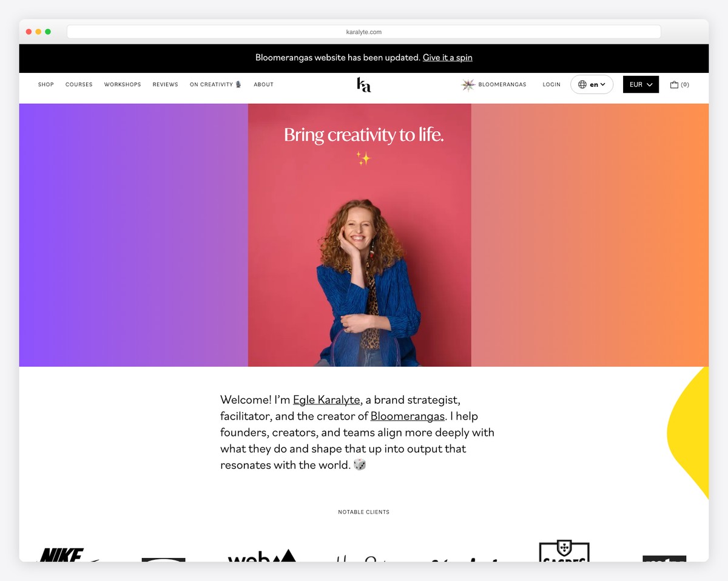Click the karalyte.com address bar

[363, 32]
